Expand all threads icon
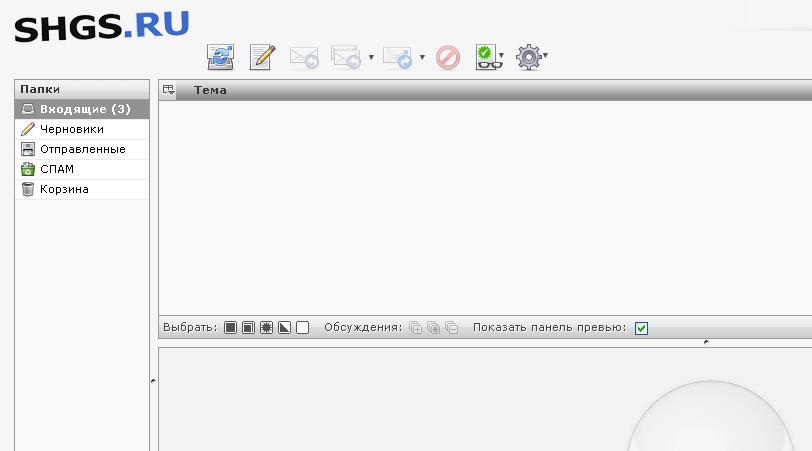The image size is (812, 451). [415, 328]
